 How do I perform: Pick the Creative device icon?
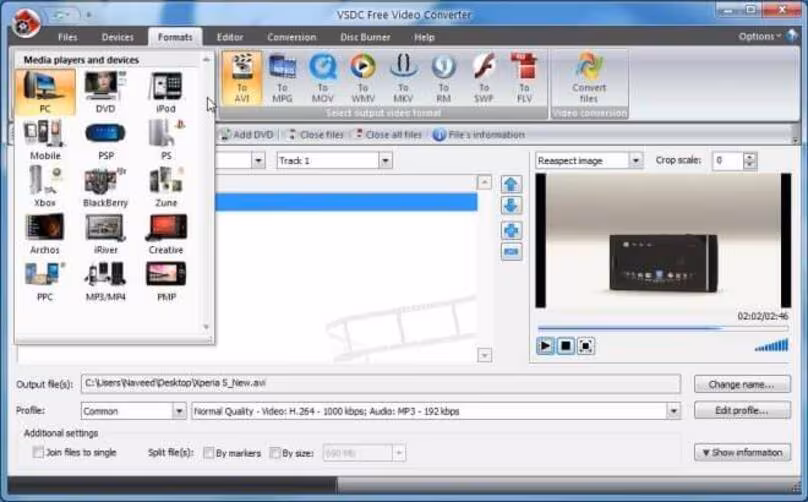[165, 233]
